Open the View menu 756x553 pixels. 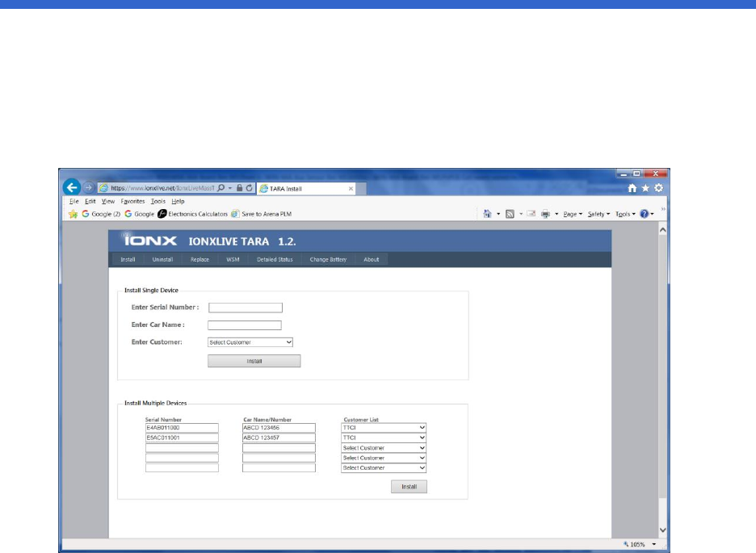(x=108, y=201)
